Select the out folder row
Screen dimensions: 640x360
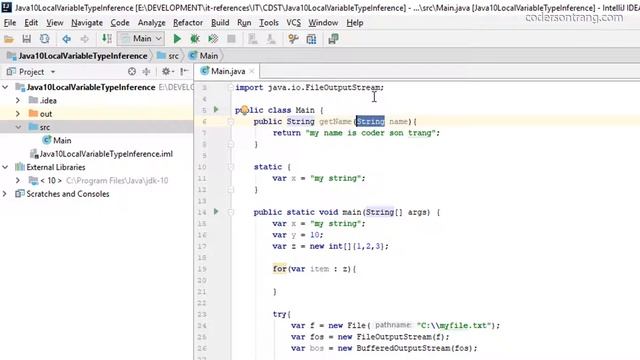tap(96, 114)
